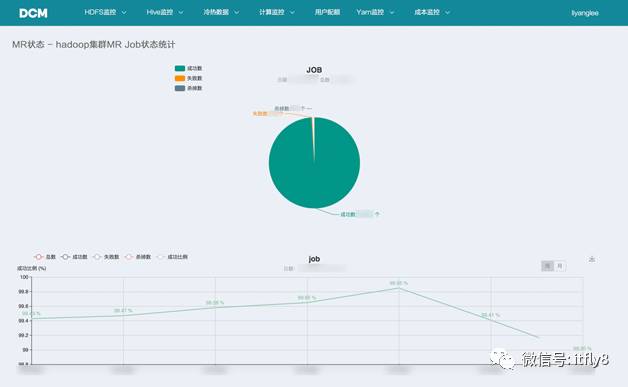The height and width of the screenshot is (387, 628).
Task: Expand the 成本监控 dropdown menu
Action: point(432,12)
